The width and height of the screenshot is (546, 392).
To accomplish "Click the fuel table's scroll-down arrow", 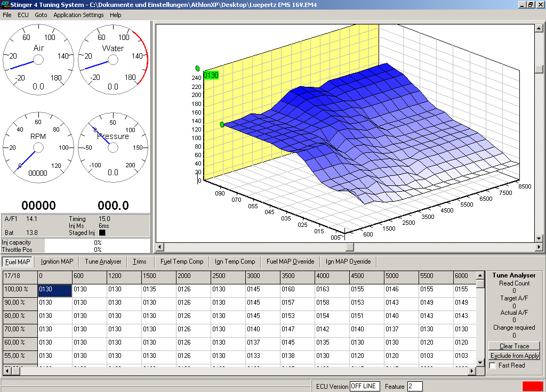I will [480, 363].
